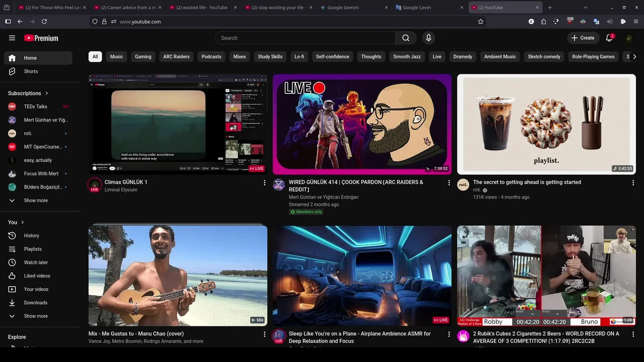Click the Create button
Screen dimensions: 644x362
(x=583, y=38)
